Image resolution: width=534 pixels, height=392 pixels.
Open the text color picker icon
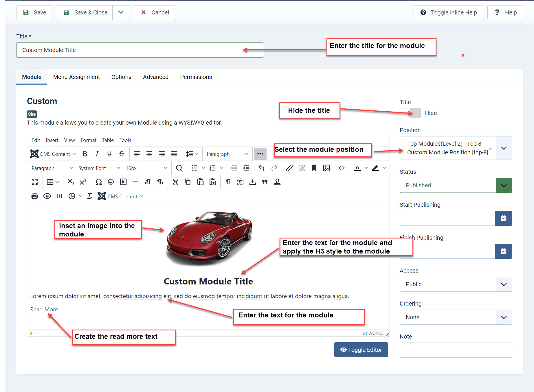tap(357, 168)
